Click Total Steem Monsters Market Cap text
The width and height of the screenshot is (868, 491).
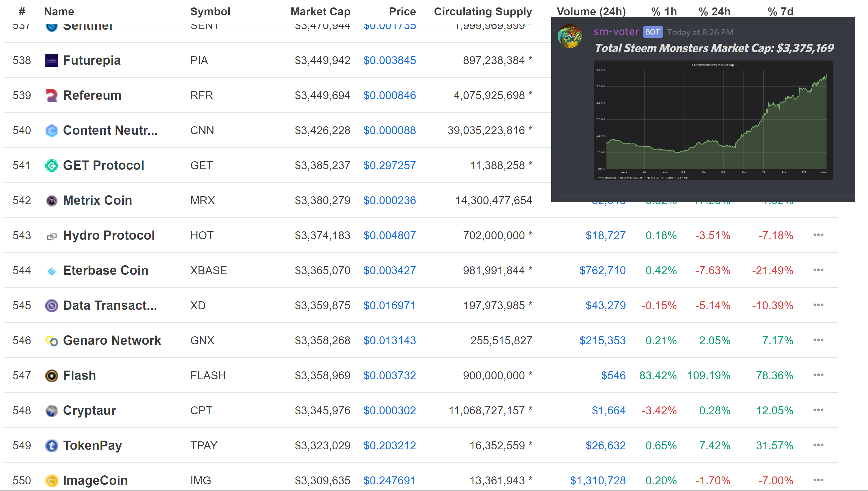click(714, 48)
